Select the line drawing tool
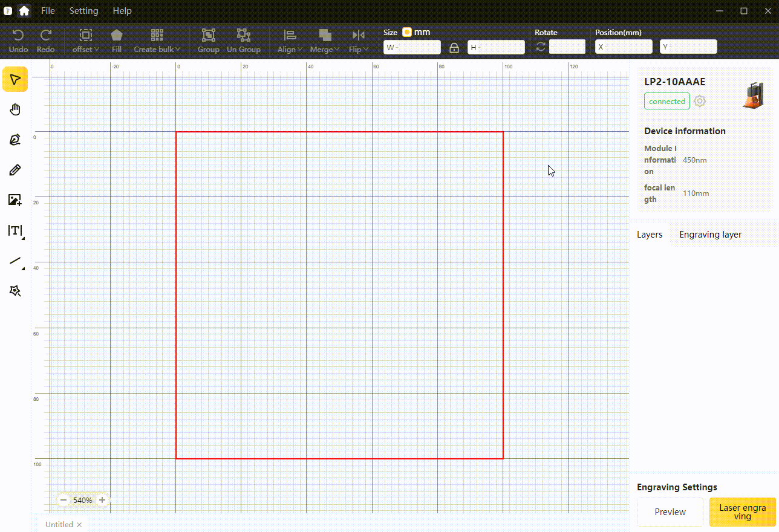Image resolution: width=779 pixels, height=532 pixels. pyautogui.click(x=15, y=261)
